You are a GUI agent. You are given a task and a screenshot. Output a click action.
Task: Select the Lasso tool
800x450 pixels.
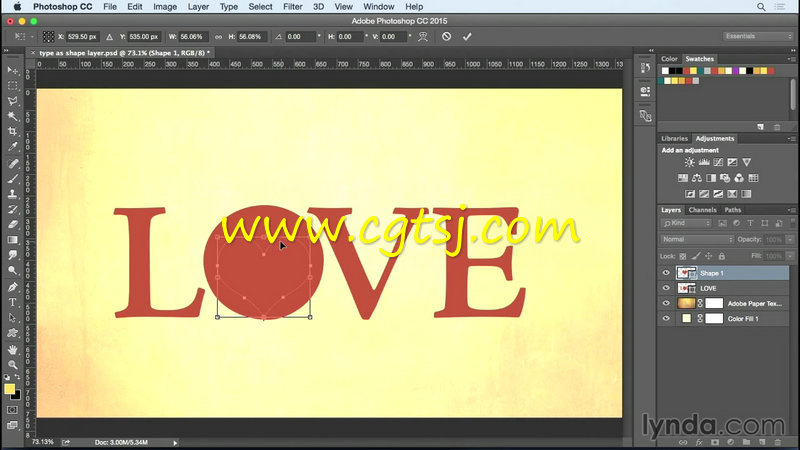[12, 101]
